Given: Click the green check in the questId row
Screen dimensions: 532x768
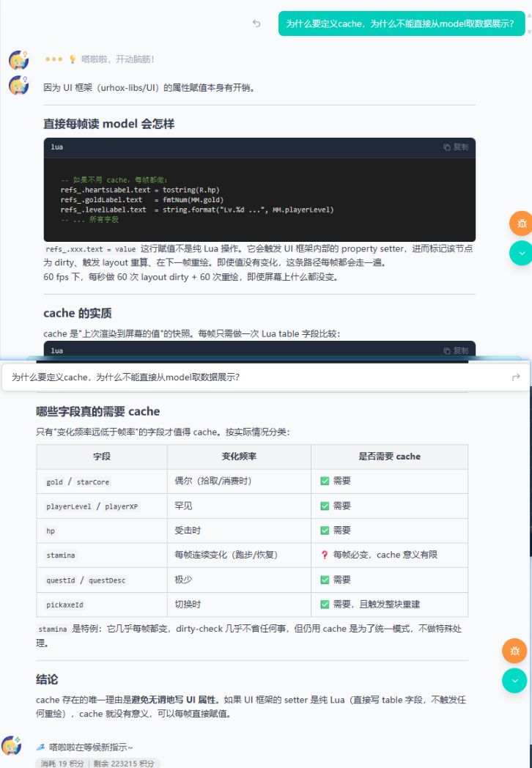Looking at the screenshot, I should [x=325, y=580].
